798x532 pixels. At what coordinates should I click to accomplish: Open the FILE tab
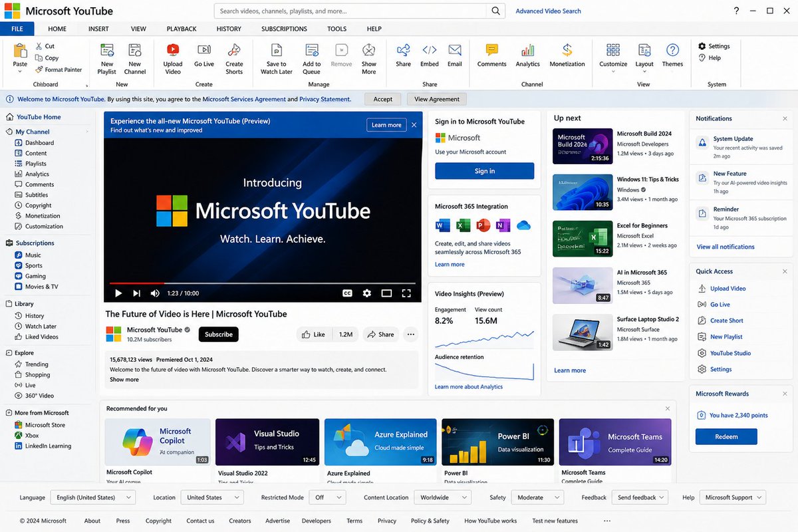tap(17, 29)
